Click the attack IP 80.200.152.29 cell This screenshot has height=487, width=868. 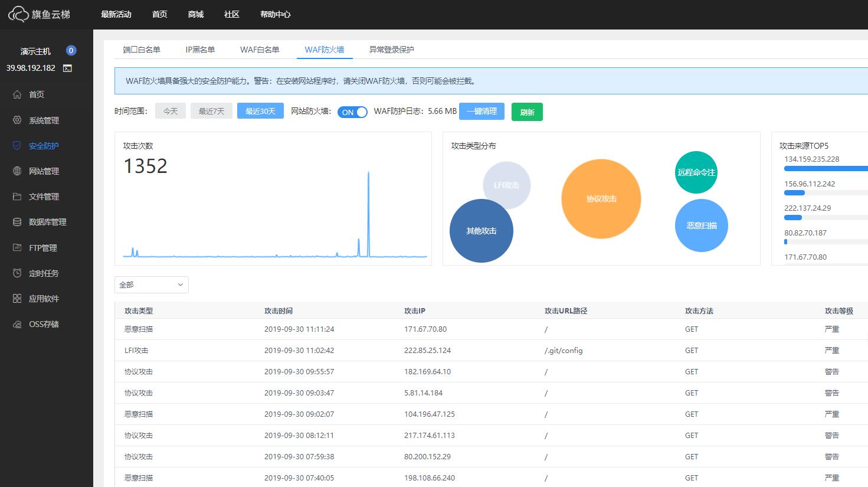(428, 457)
